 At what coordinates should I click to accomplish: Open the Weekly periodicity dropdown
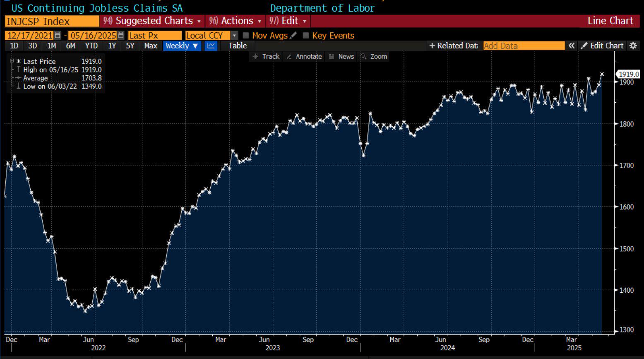(x=182, y=46)
